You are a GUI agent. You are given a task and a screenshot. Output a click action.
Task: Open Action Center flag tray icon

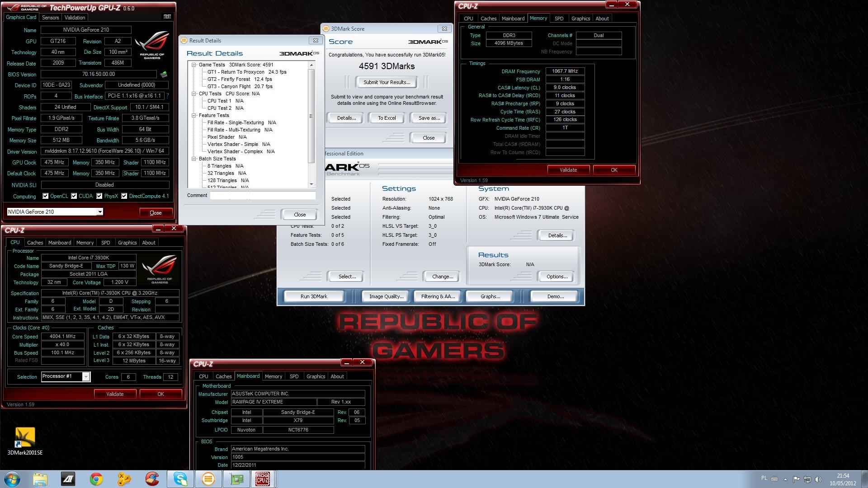point(796,479)
